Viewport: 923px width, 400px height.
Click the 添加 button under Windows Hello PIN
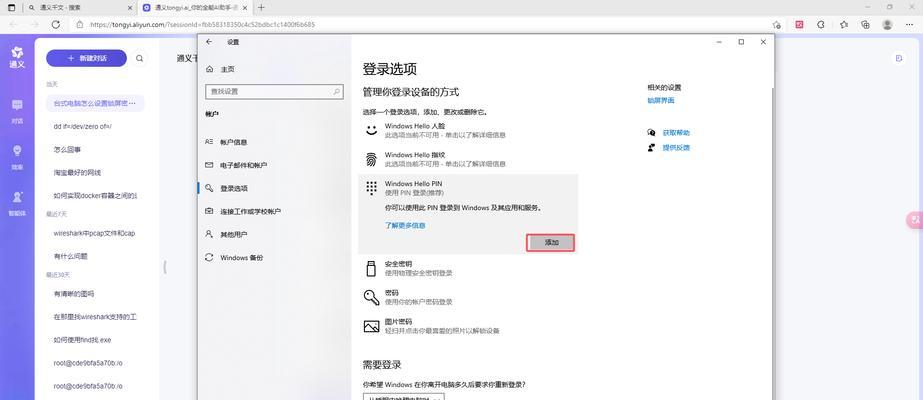coord(550,242)
